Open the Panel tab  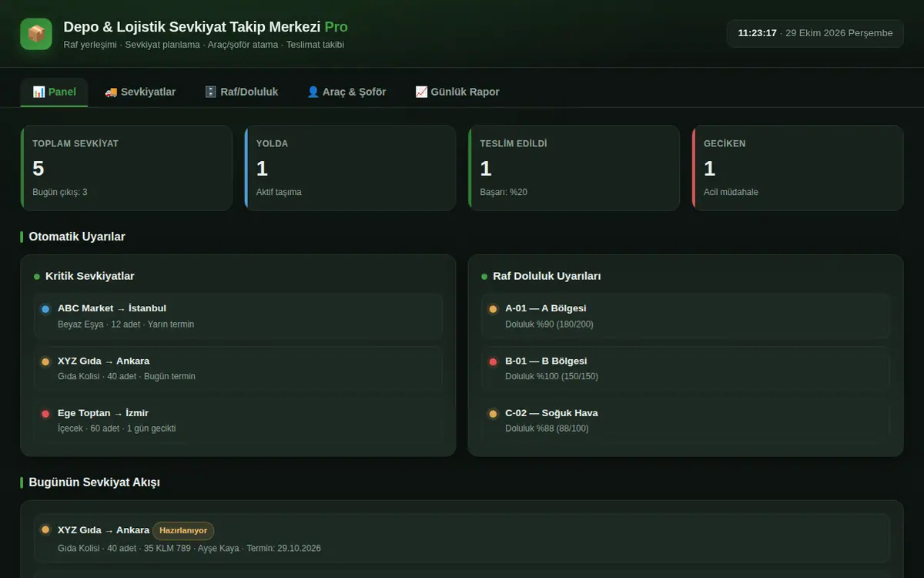54,92
